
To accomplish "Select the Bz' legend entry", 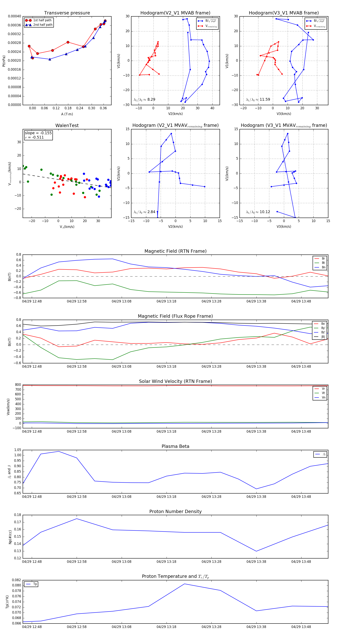I will pos(320,332).
